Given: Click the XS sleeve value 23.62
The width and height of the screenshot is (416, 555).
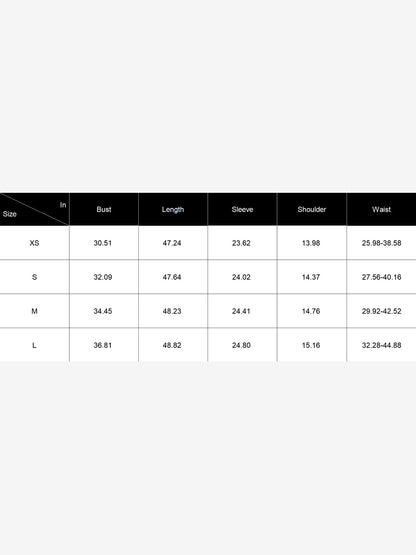Looking at the screenshot, I should [x=241, y=243].
